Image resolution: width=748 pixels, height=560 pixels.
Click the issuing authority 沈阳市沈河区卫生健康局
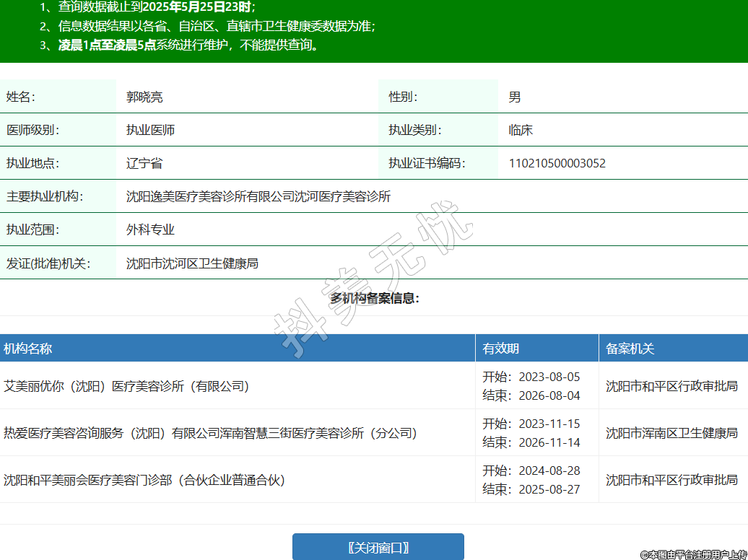point(192,263)
